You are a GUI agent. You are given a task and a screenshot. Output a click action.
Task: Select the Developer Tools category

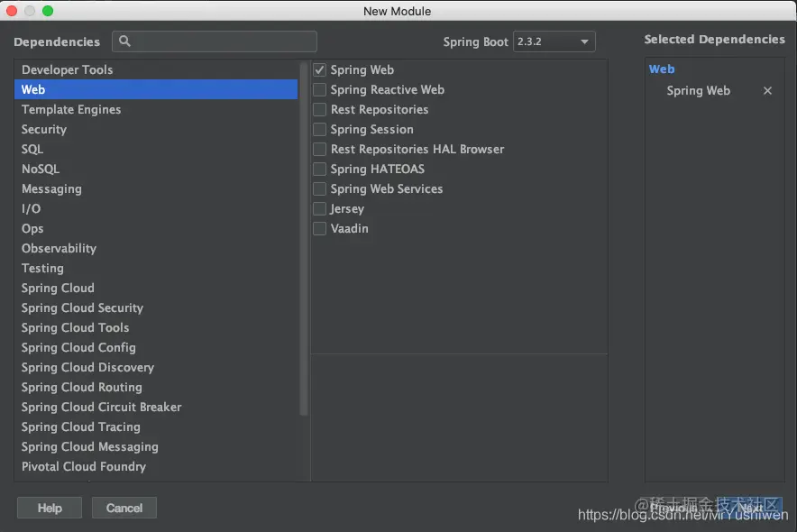pyautogui.click(x=156, y=69)
